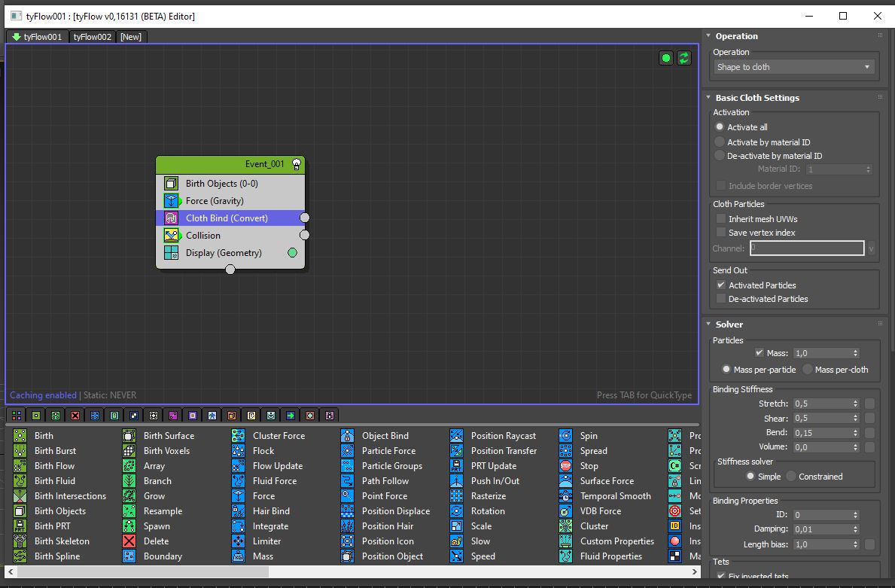
Task: Open the Shape to cloth dropdown
Action: (793, 67)
